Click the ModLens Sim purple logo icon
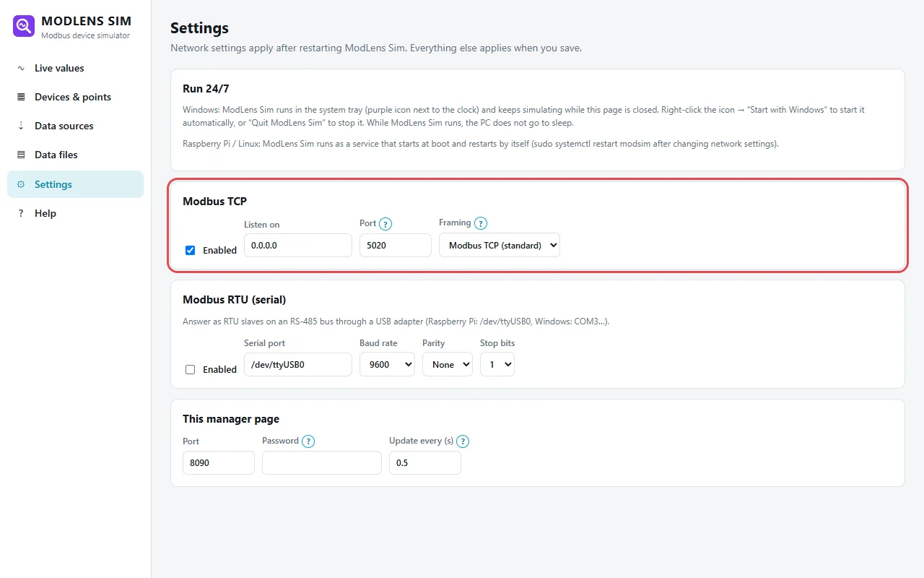The image size is (924, 578). pos(24,27)
